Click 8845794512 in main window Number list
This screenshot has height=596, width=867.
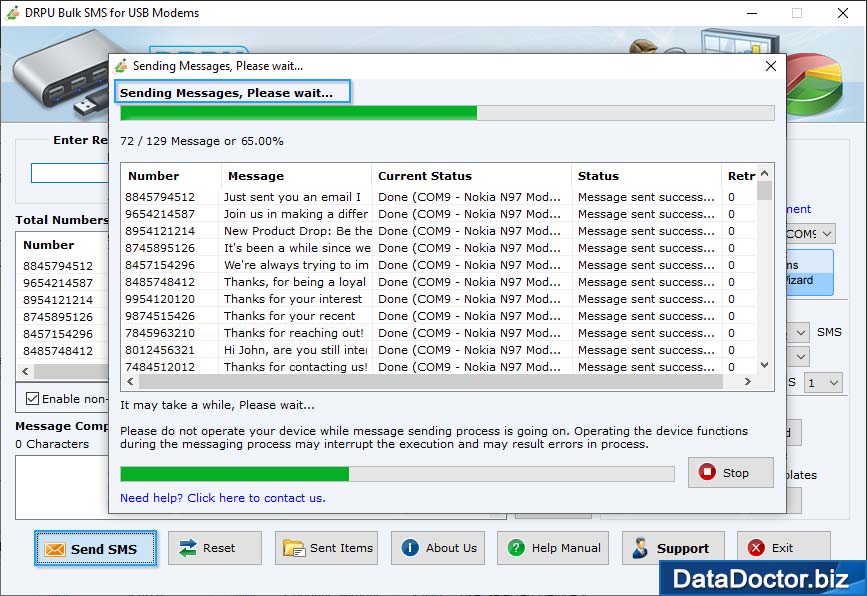58,266
